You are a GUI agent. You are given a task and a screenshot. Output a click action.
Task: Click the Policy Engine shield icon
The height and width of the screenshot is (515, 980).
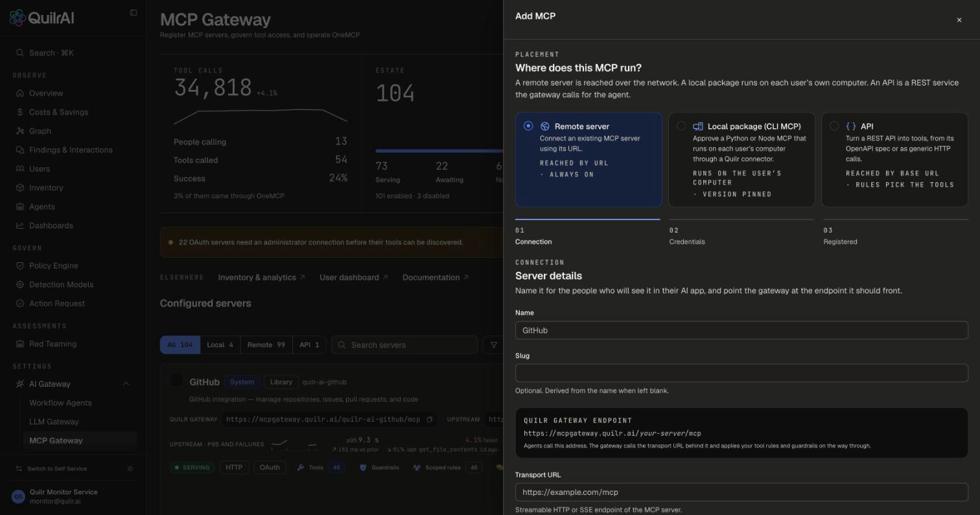click(x=20, y=266)
